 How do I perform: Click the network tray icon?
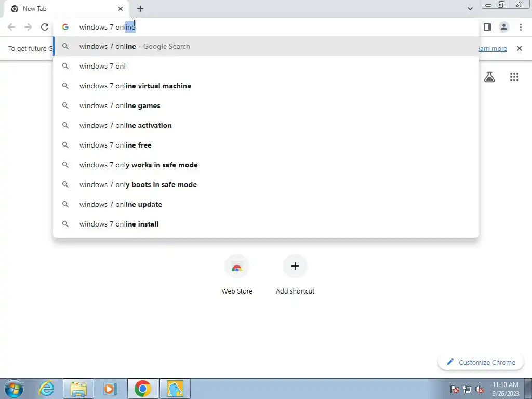point(467,389)
